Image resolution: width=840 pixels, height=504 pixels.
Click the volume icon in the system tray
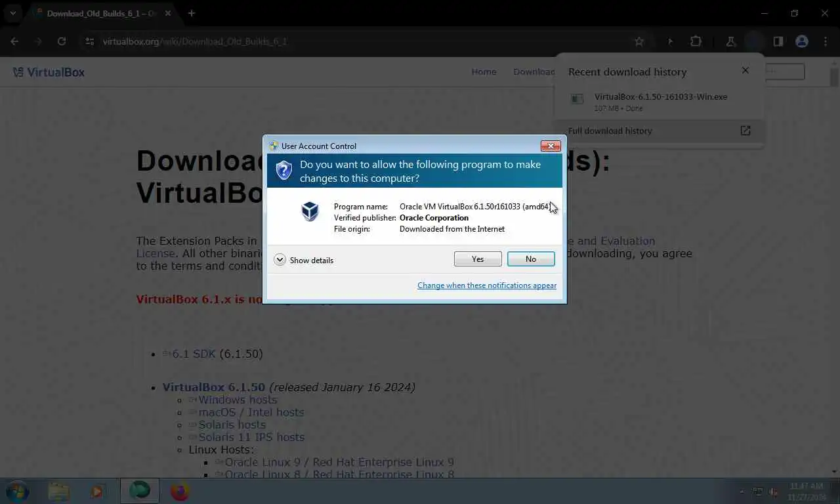(x=774, y=492)
